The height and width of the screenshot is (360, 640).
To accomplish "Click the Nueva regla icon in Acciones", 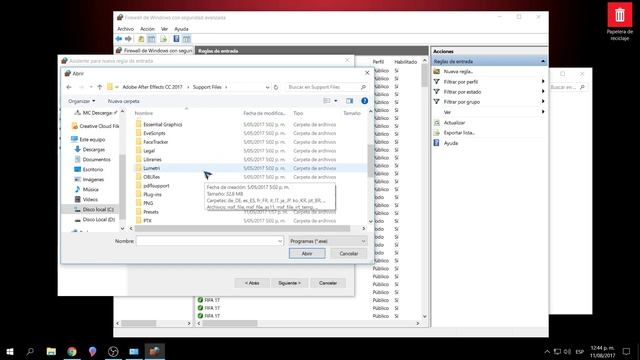I will pyautogui.click(x=436, y=71).
